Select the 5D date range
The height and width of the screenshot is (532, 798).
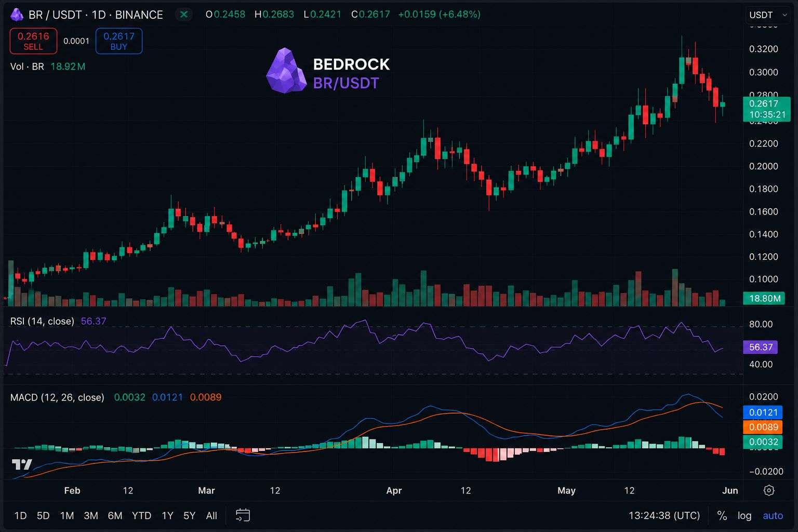pyautogui.click(x=43, y=515)
